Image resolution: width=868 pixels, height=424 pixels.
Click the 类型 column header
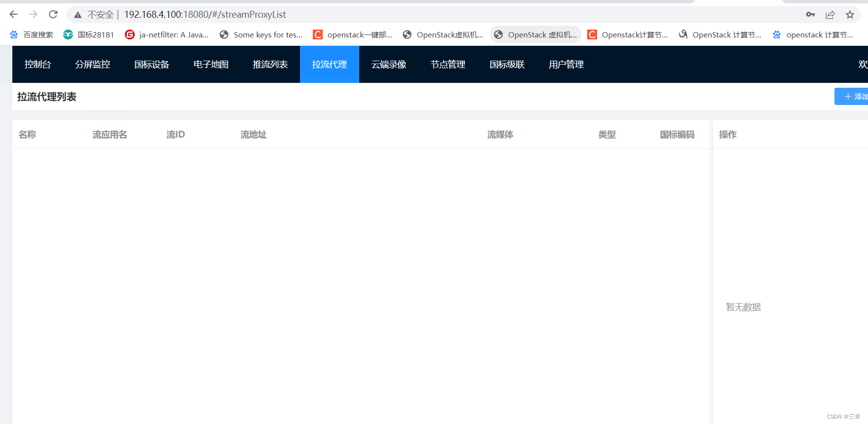point(607,135)
